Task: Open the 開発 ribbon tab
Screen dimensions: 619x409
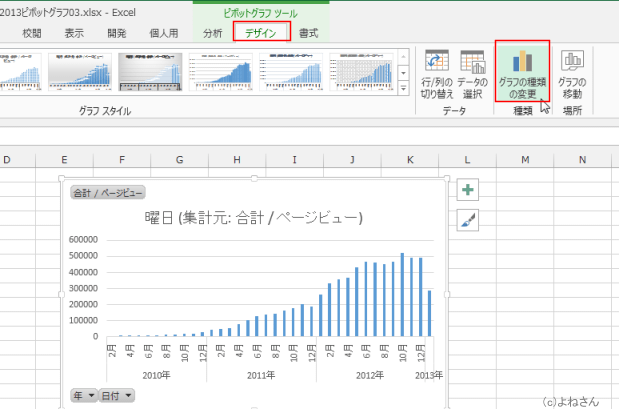Action: pyautogui.click(x=117, y=33)
